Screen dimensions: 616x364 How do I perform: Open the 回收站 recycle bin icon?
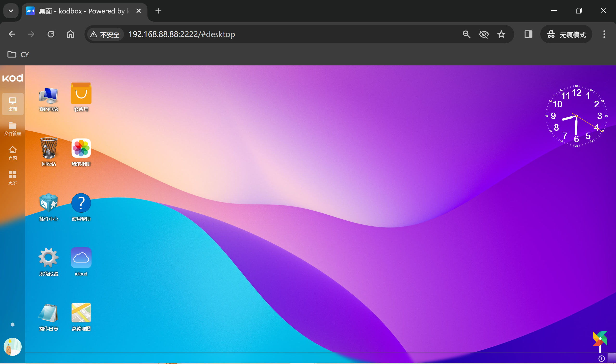(x=49, y=152)
